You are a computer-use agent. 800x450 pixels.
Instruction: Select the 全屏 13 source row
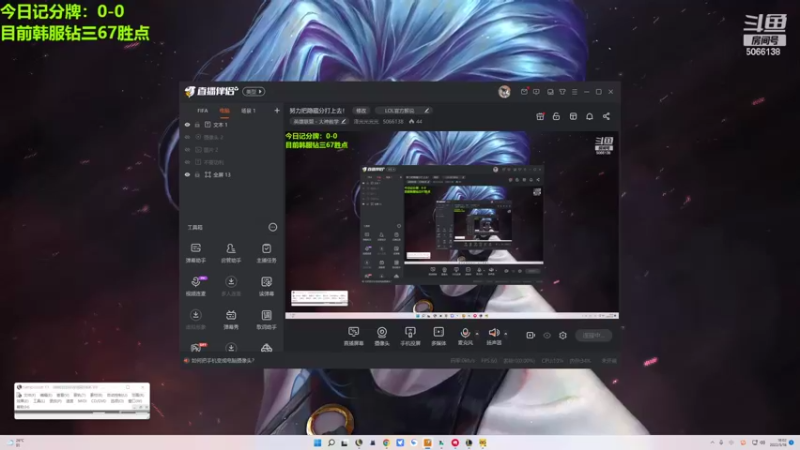tap(231, 174)
